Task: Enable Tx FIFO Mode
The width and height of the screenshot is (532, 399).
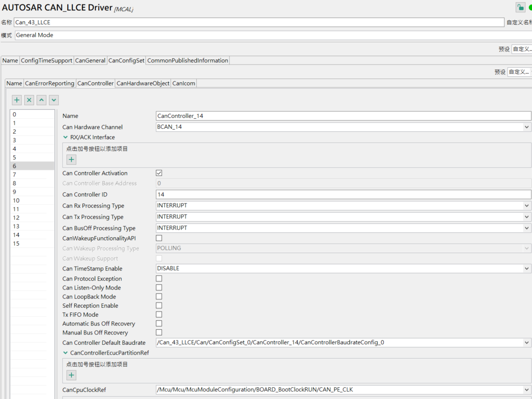Action: point(158,314)
